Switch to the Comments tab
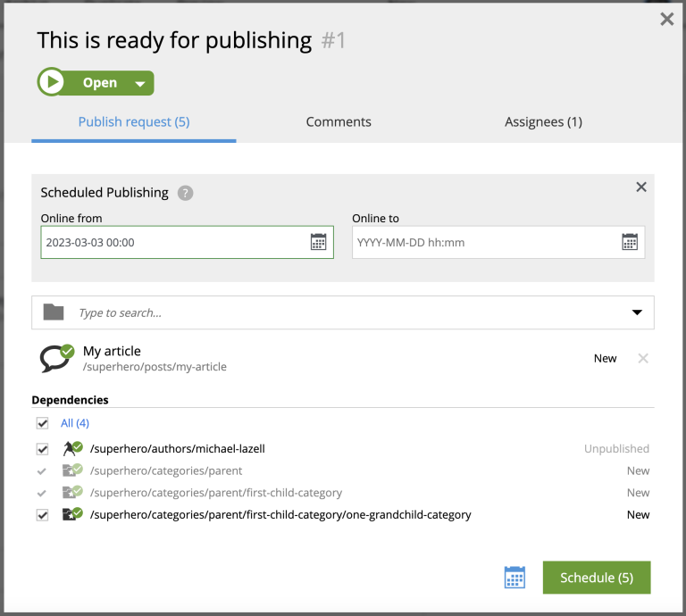This screenshot has width=686, height=616. (x=339, y=122)
